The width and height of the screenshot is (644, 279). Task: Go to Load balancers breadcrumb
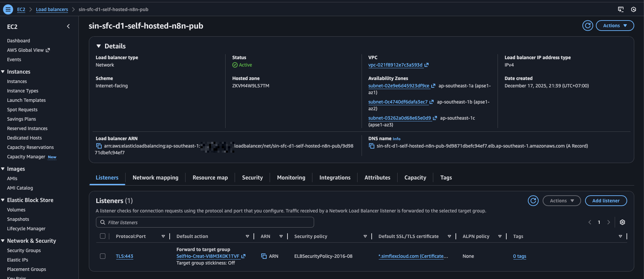coord(52,9)
